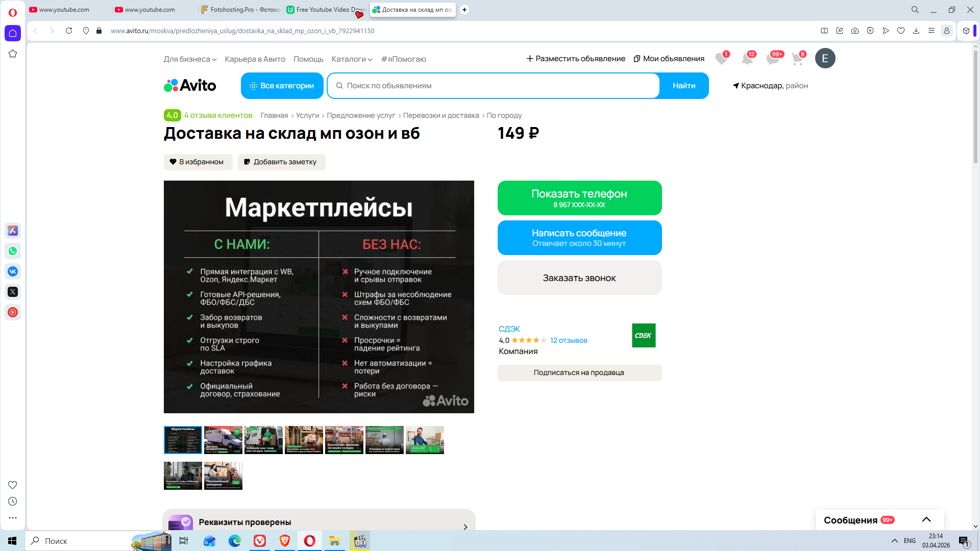980x551 pixels.
Task: Open X (Twitter) in the Opera sidebar
Action: tap(13, 292)
